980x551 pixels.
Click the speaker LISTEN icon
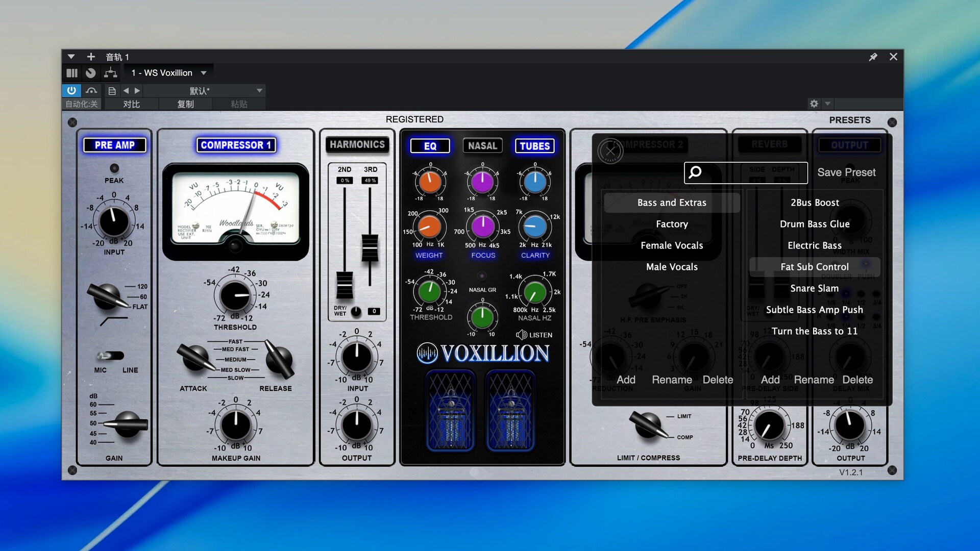tap(522, 335)
